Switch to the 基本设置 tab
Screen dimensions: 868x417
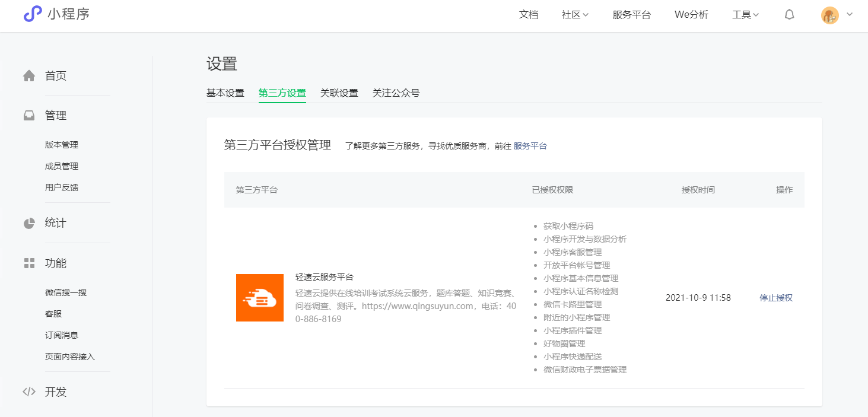[x=225, y=93]
